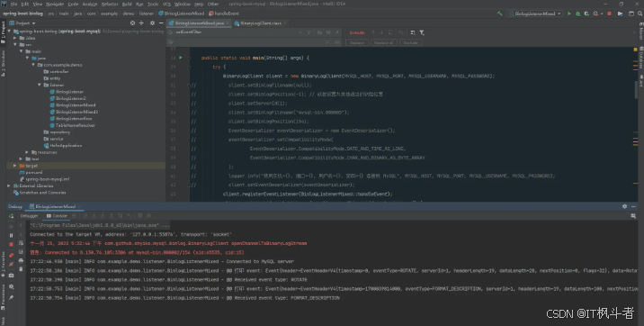644x326 pixels.
Task: Run BinlogListenerMixed with the green play button
Action: (569, 14)
